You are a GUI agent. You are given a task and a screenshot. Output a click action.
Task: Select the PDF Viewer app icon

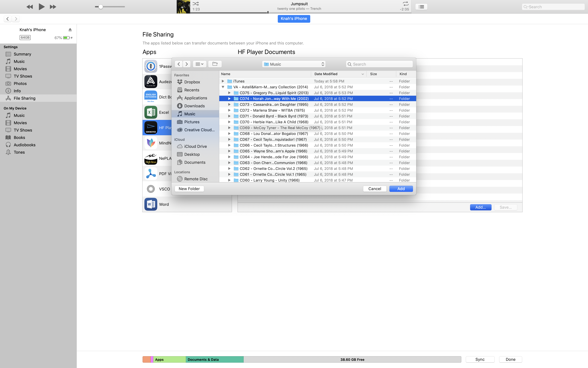pyautogui.click(x=151, y=174)
